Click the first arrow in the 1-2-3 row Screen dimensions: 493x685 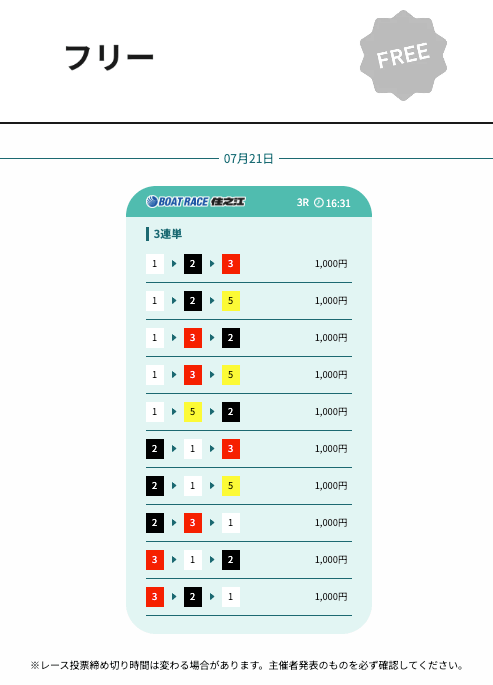point(174,264)
